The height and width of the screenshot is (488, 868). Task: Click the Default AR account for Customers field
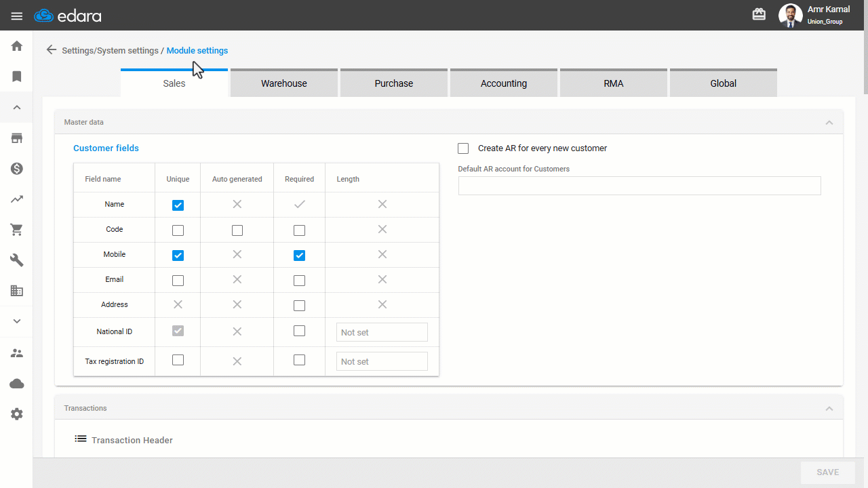639,186
